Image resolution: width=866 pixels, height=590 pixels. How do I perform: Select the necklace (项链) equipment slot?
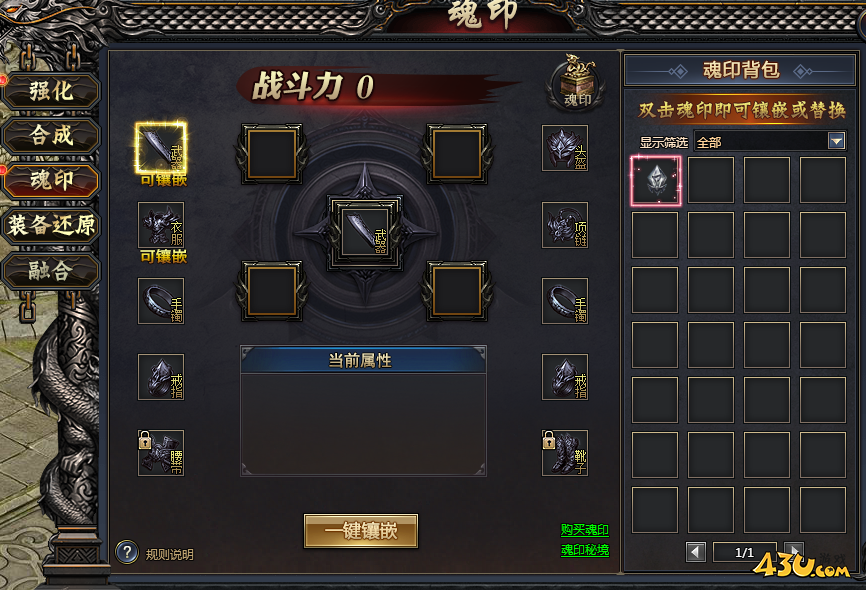pos(564,224)
